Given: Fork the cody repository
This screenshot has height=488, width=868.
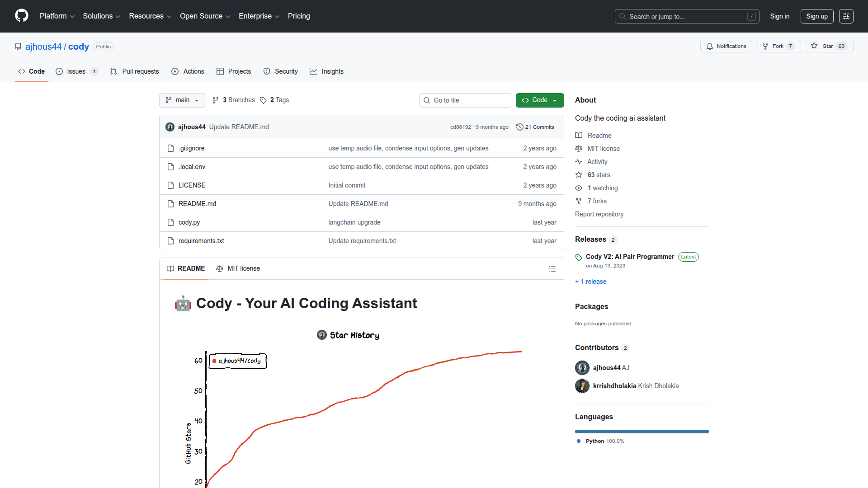Looking at the screenshot, I should point(778,46).
